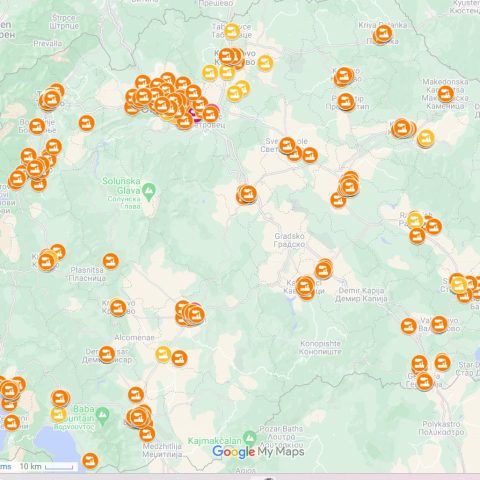Select the yellow factory marker left of Baba Mountain
The width and height of the screenshot is (480, 480).
pos(59,414)
